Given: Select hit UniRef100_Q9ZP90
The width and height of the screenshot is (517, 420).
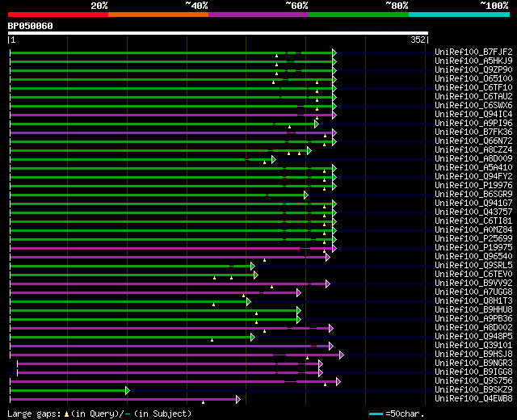Looking at the screenshot, I should [473, 69].
